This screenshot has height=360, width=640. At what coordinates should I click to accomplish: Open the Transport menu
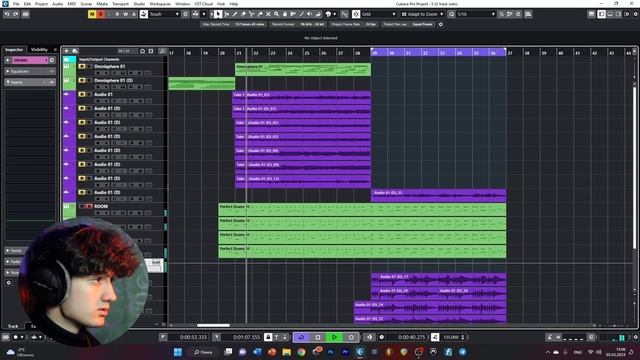pos(120,4)
